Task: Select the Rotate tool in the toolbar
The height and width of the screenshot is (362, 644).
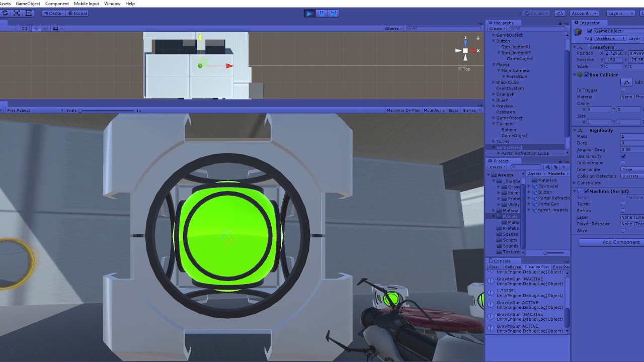Action: tap(5, 13)
